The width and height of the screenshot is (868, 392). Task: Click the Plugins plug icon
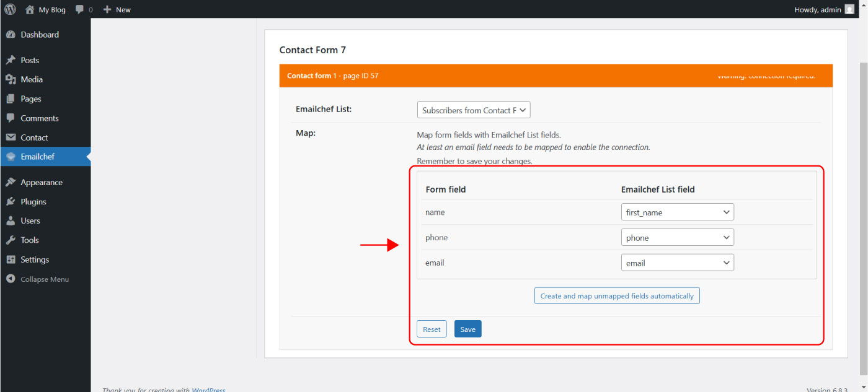pyautogui.click(x=11, y=202)
